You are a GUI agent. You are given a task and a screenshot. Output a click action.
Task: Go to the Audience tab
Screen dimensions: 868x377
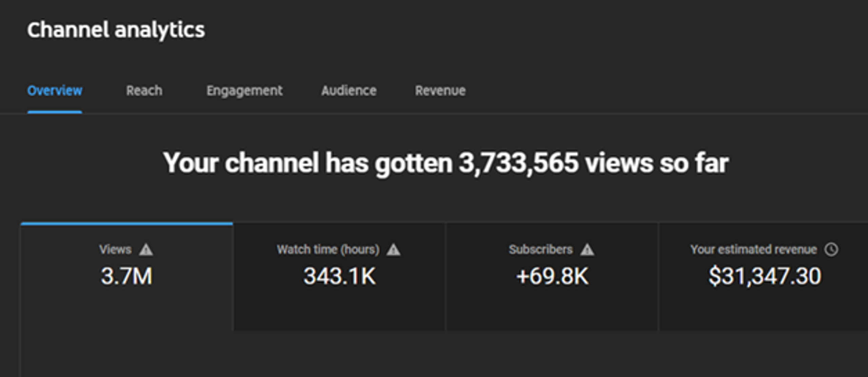coord(349,91)
